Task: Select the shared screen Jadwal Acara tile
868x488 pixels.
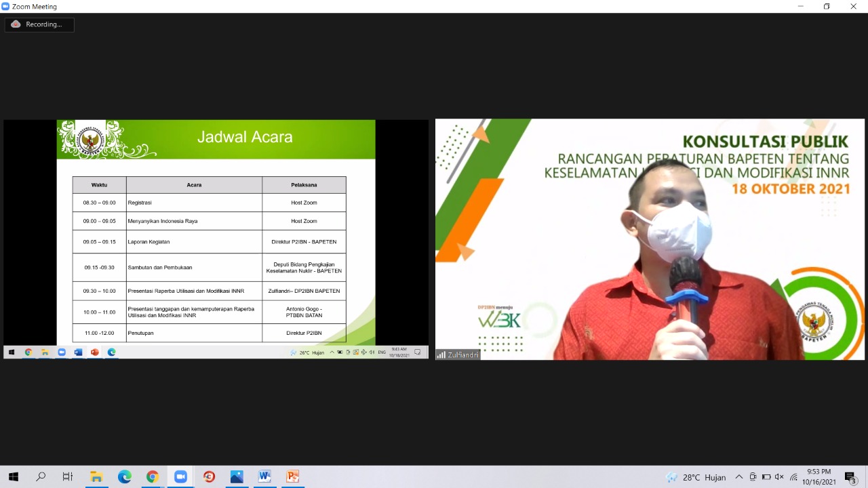Action: pyautogui.click(x=216, y=239)
